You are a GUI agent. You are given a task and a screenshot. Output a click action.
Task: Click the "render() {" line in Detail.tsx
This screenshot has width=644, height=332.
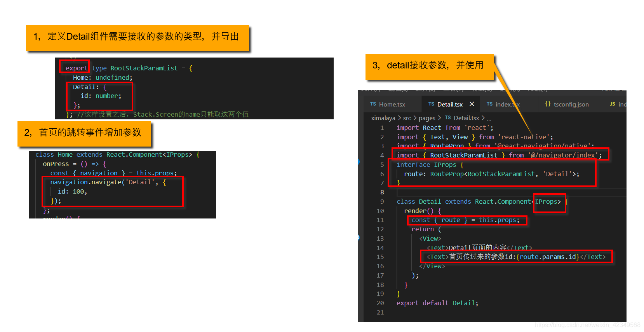(x=423, y=211)
